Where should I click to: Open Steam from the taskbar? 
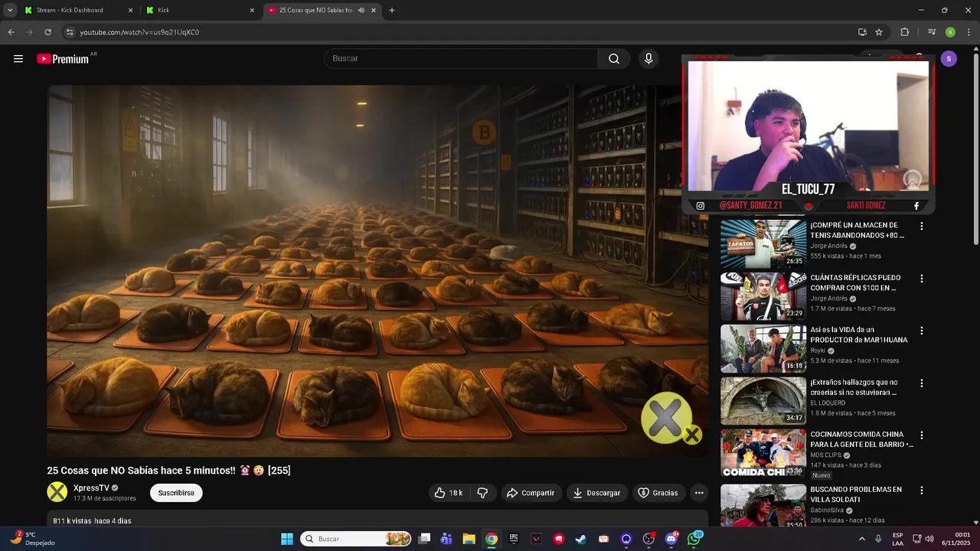click(x=581, y=539)
